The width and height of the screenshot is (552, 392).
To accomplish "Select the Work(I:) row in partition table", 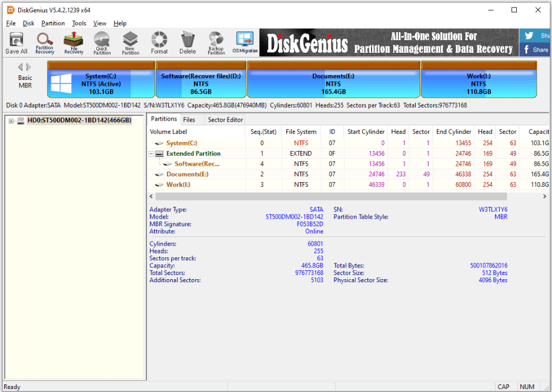I will tap(178, 185).
